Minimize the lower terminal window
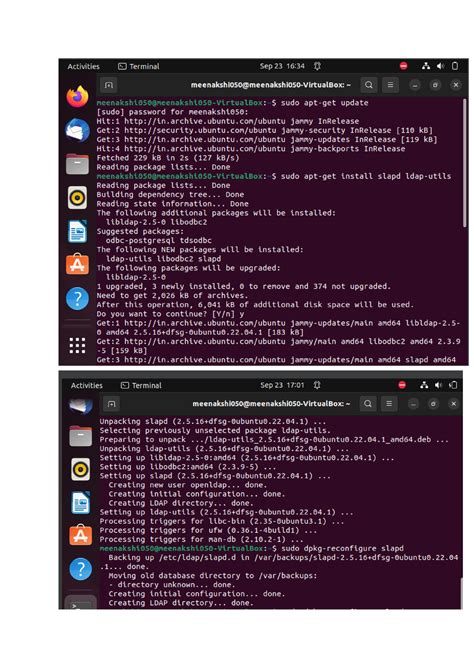474x669 pixels. pyautogui.click(x=413, y=404)
